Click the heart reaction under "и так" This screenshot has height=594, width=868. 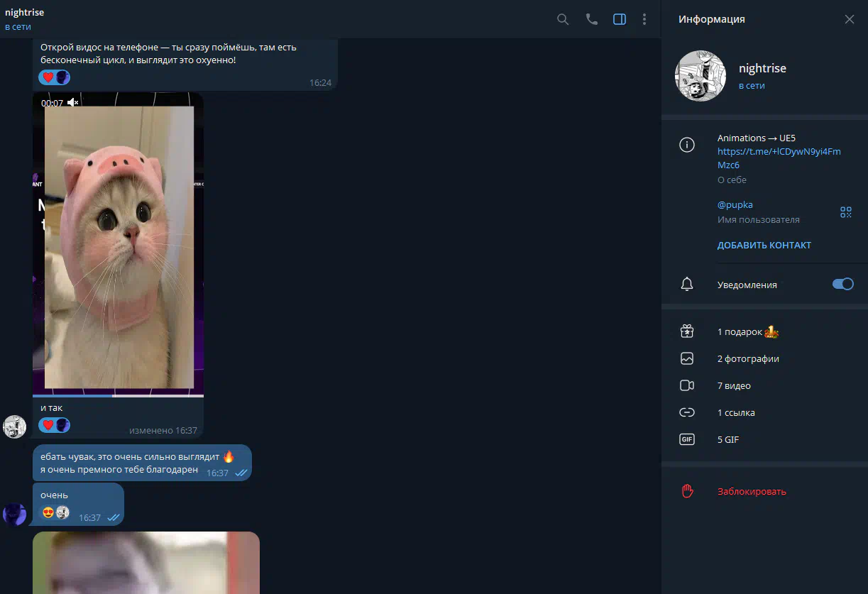[48, 425]
